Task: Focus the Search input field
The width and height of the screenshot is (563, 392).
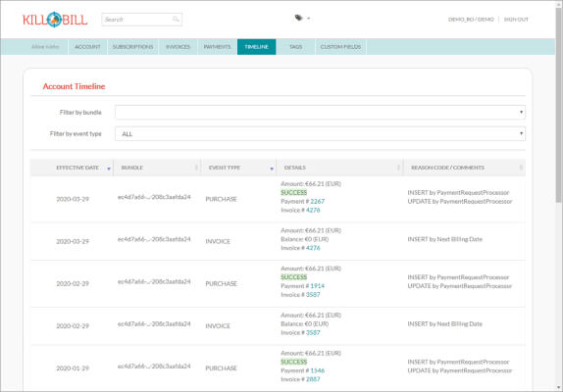Action: coord(141,20)
